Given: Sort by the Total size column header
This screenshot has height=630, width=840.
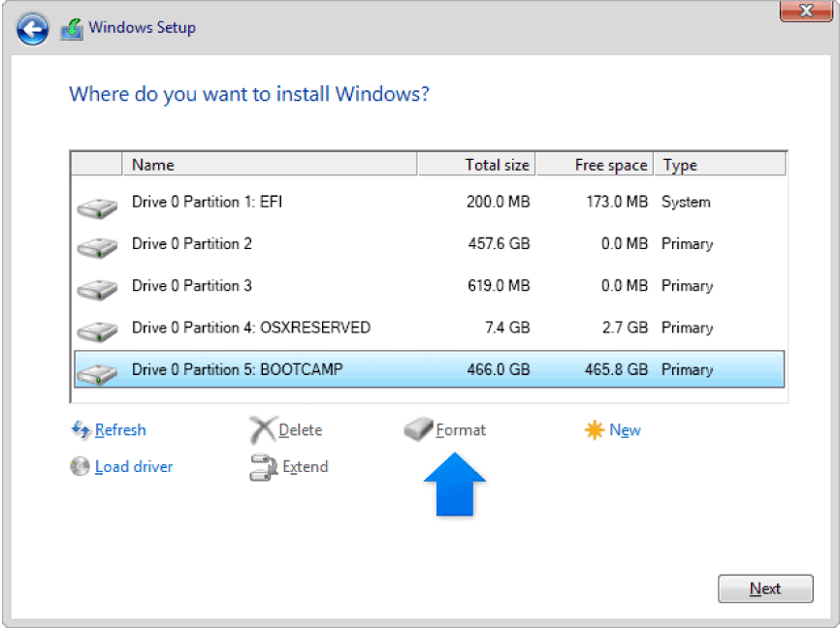Looking at the screenshot, I should pos(476,165).
